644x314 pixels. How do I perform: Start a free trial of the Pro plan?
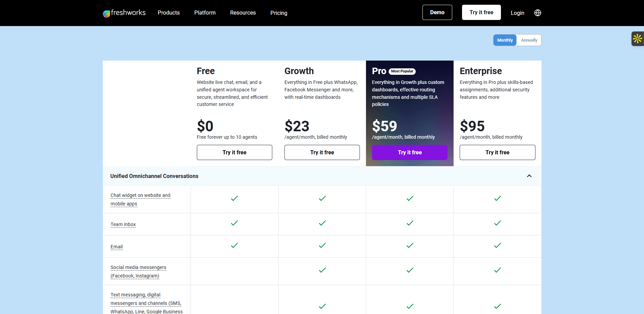tap(409, 152)
